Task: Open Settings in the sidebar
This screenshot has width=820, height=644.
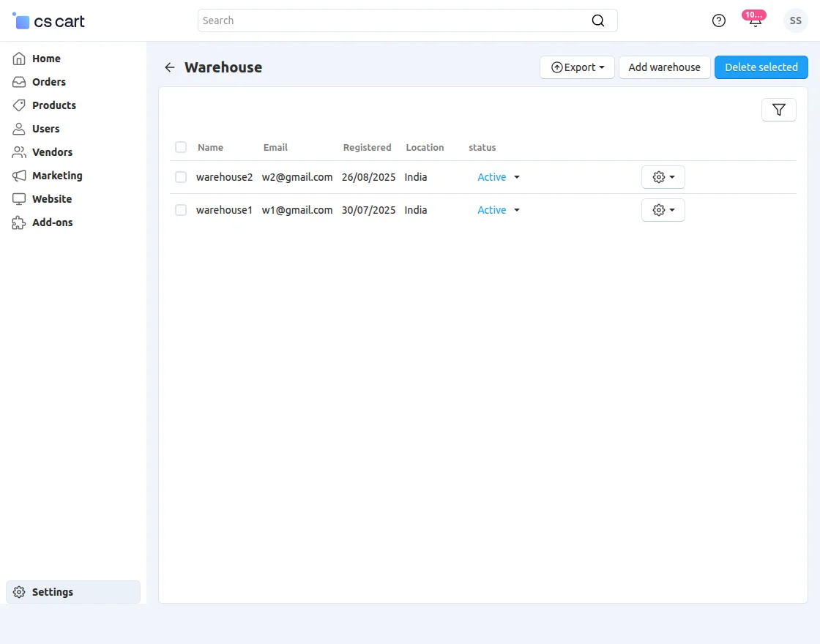Action: (52, 592)
